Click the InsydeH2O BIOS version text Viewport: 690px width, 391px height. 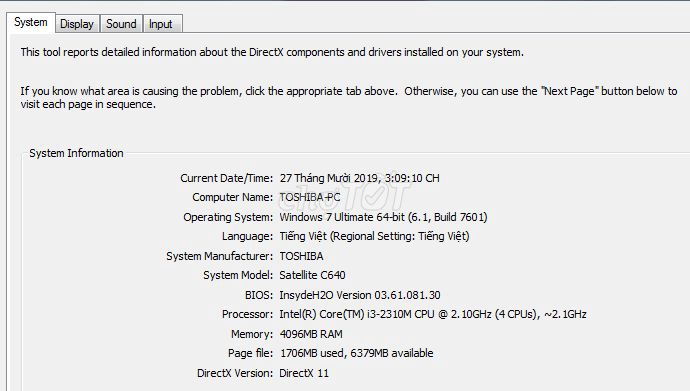point(360,295)
